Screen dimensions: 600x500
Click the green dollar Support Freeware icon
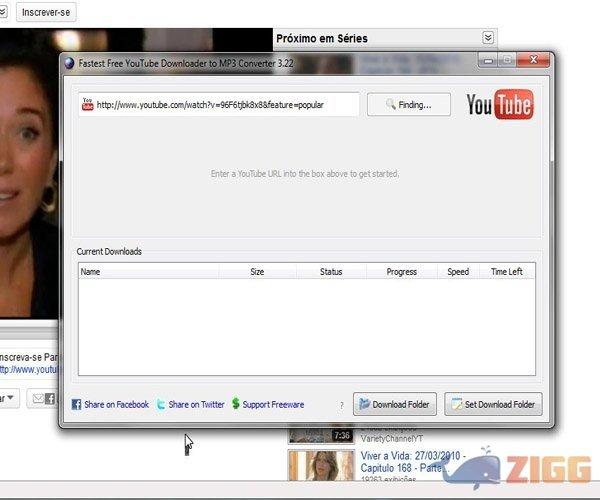tap(235, 405)
